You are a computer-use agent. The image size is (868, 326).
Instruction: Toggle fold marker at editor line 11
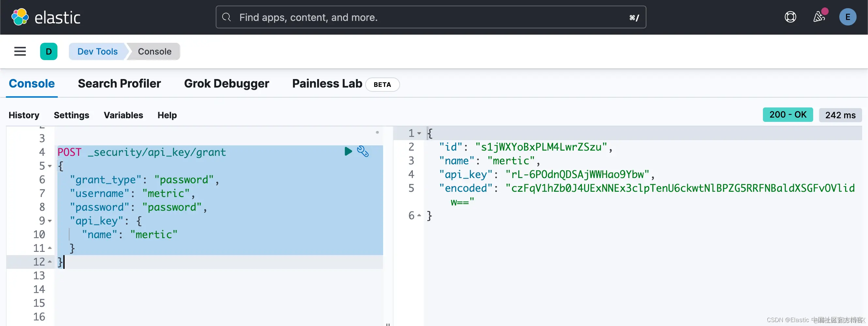point(50,248)
